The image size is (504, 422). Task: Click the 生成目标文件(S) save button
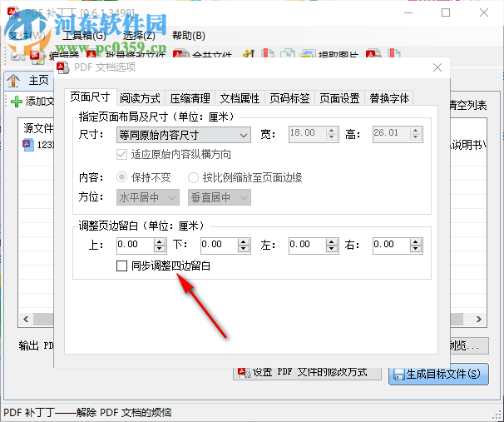pos(438,374)
